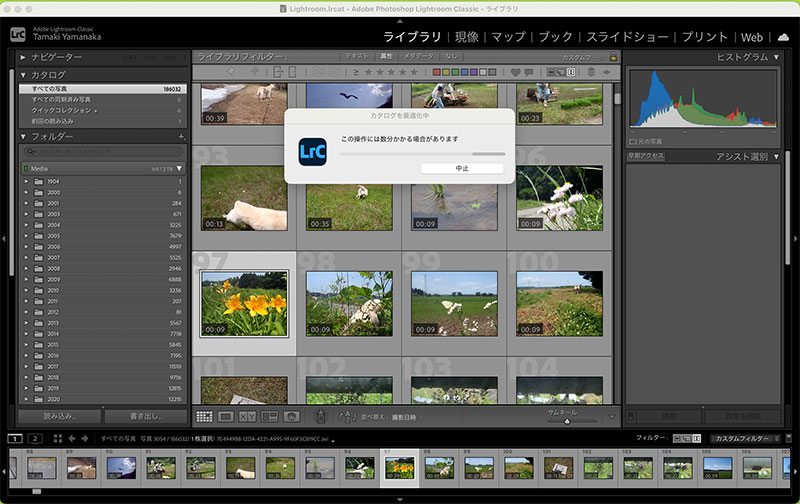Click the A-Z sort direction icon
This screenshot has width=800, height=504.
coord(347,416)
